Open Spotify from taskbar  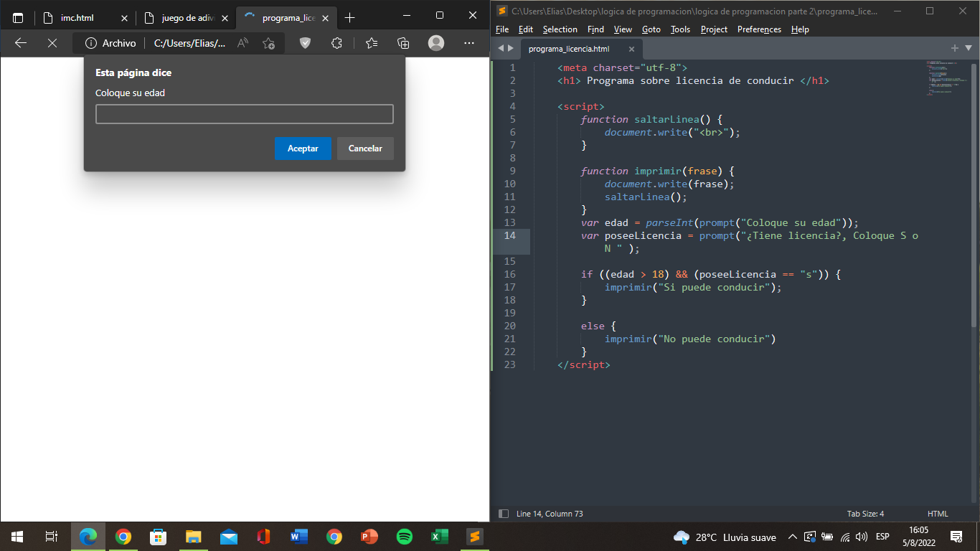(x=404, y=537)
